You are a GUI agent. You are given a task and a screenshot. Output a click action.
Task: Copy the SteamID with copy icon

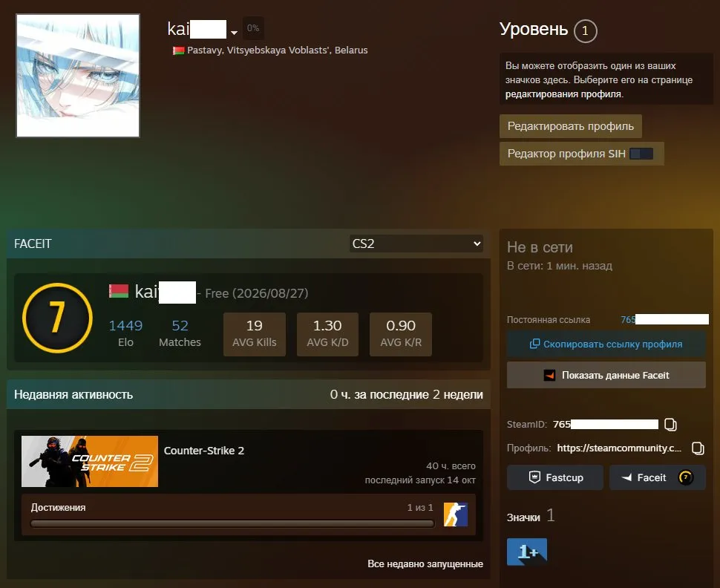(x=670, y=425)
